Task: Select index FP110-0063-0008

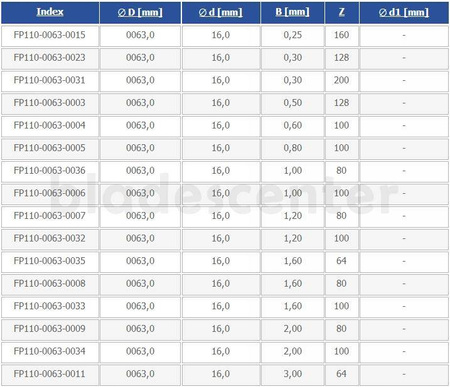Action: (49, 283)
